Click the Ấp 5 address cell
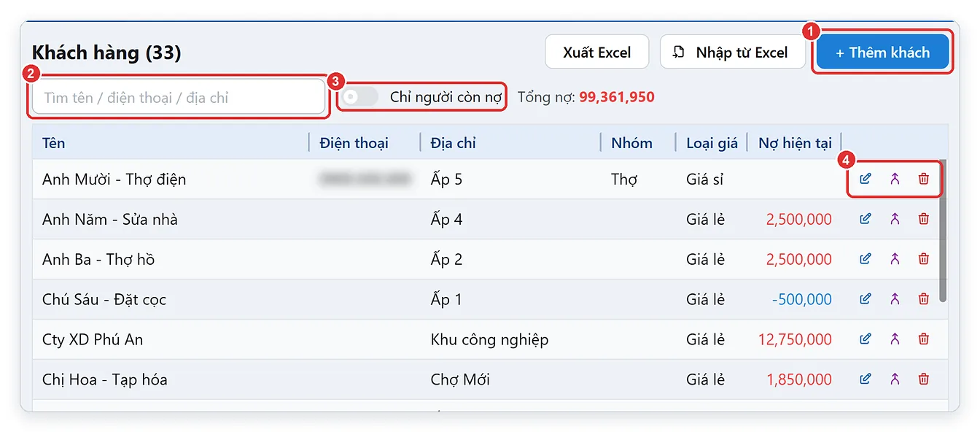This screenshot has height=432, width=980. point(446,180)
